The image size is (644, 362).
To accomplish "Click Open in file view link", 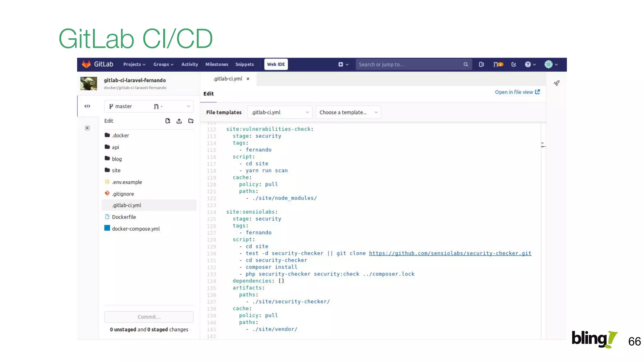I will click(517, 92).
